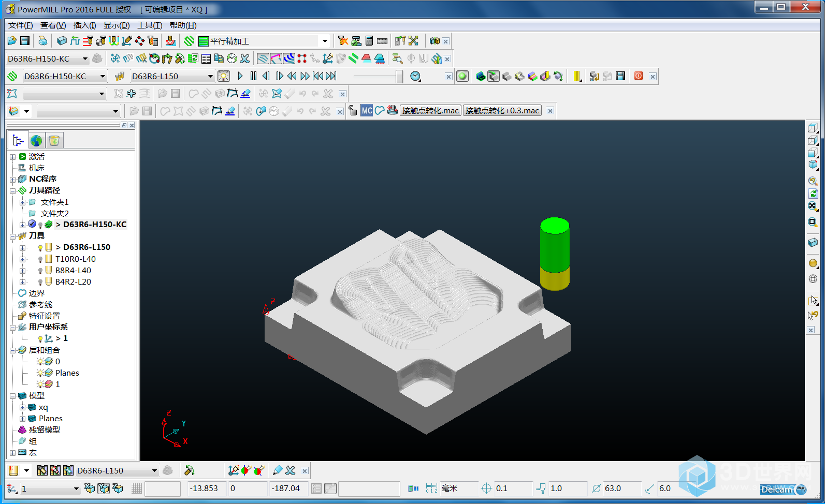
Task: Select the 残留模型 tree item
Action: pyautogui.click(x=44, y=430)
